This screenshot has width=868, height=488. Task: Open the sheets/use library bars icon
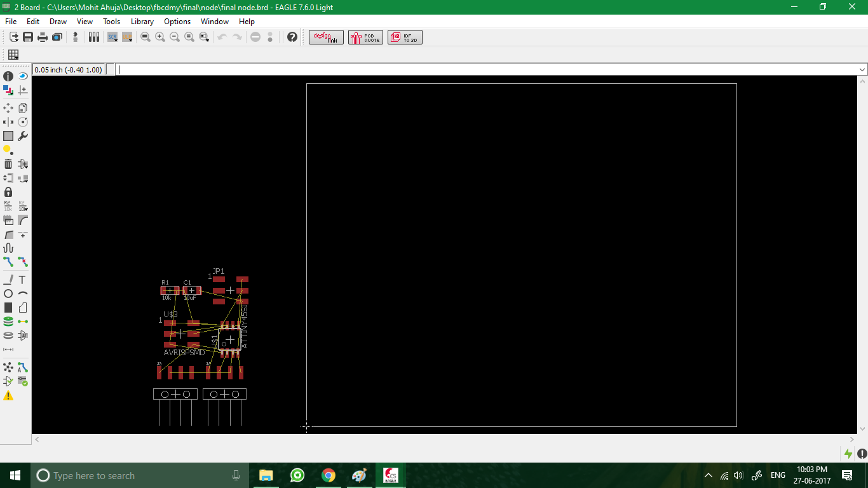tap(94, 37)
